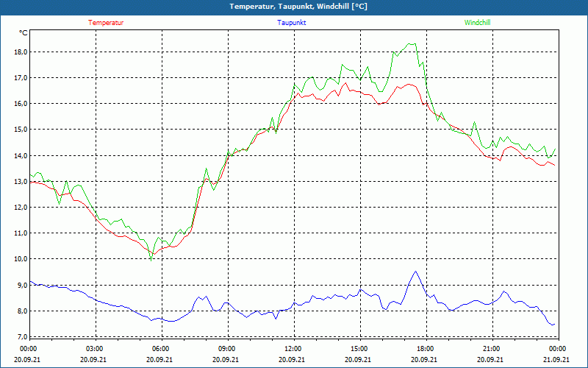Click the 21.09.21 date label
Viewport: 588px width, 368px height.
tap(557, 360)
